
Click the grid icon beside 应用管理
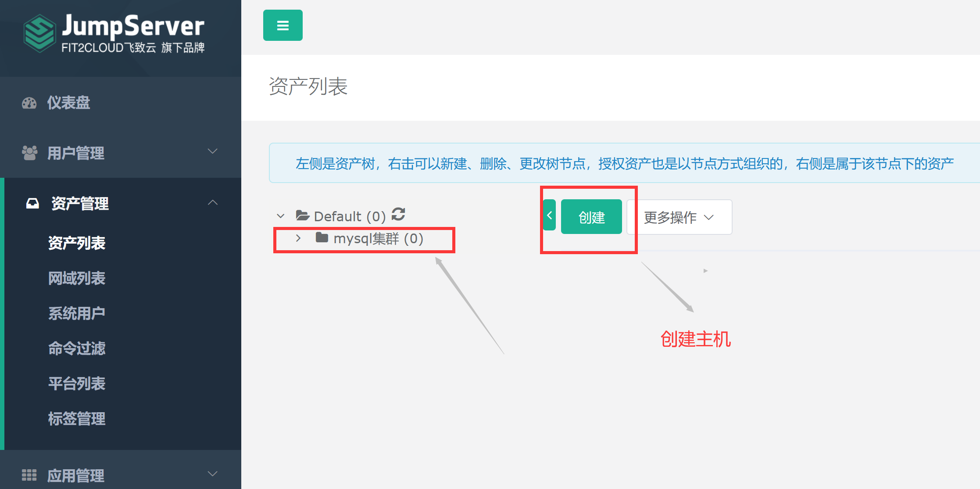(29, 475)
